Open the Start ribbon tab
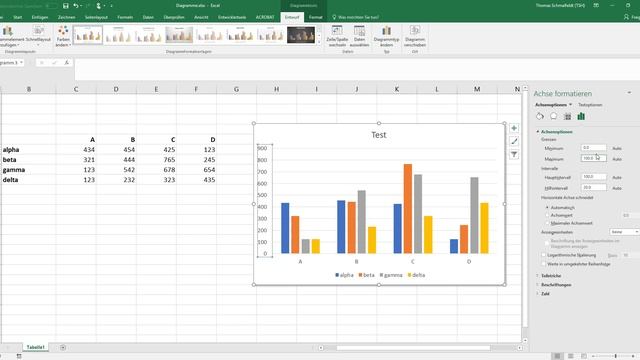Image resolution: width=640 pixels, height=360 pixels. pyautogui.click(x=18, y=17)
